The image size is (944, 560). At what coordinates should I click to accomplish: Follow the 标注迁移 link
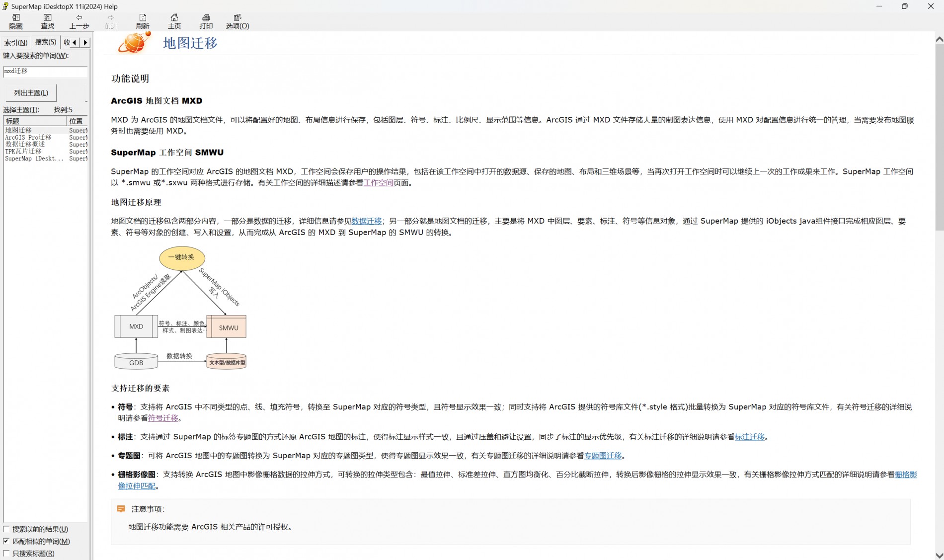coord(750,437)
